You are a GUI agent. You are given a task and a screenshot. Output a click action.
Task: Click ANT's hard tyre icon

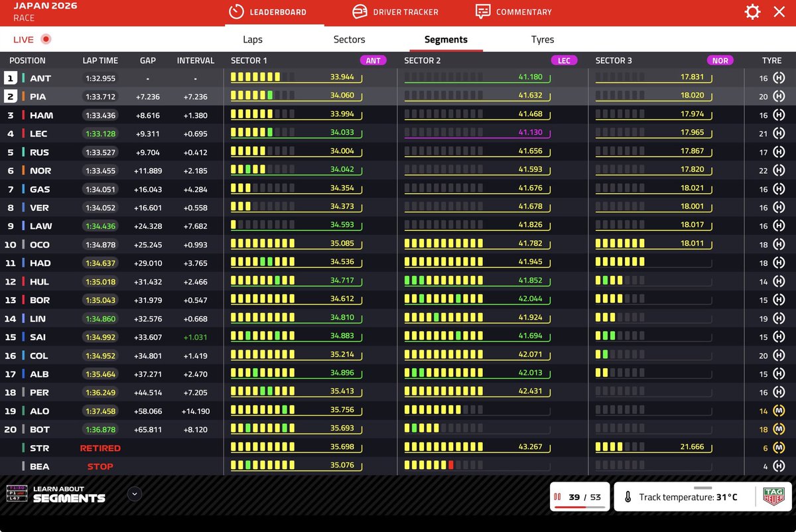780,78
